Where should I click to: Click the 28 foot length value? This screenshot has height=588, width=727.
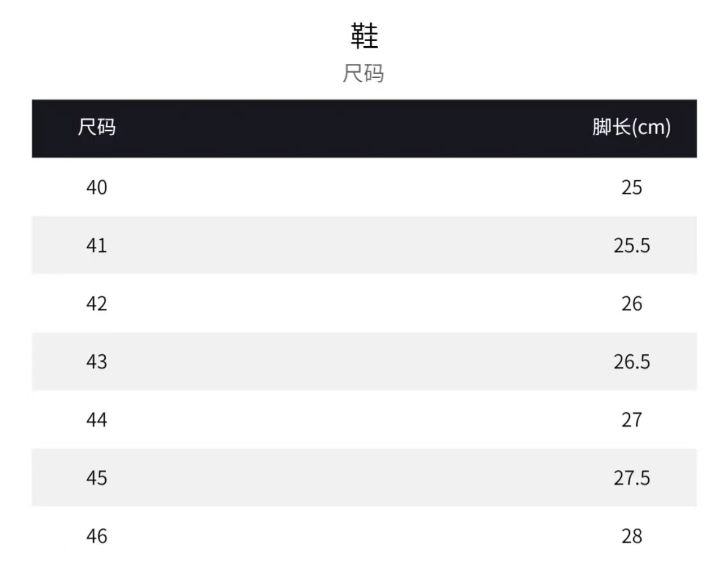click(632, 536)
